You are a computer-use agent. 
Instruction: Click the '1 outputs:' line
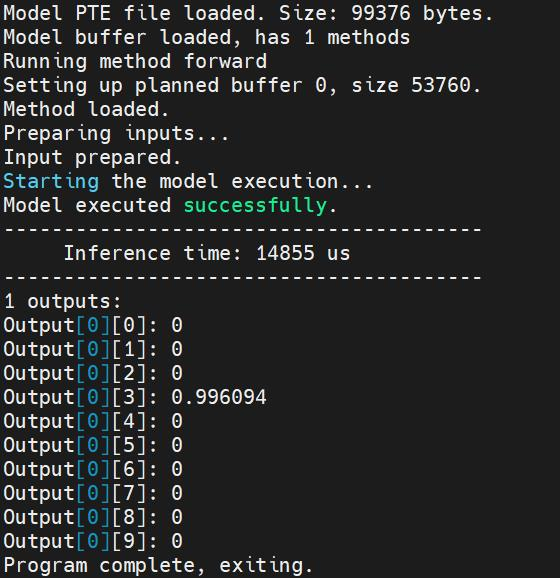click(62, 302)
